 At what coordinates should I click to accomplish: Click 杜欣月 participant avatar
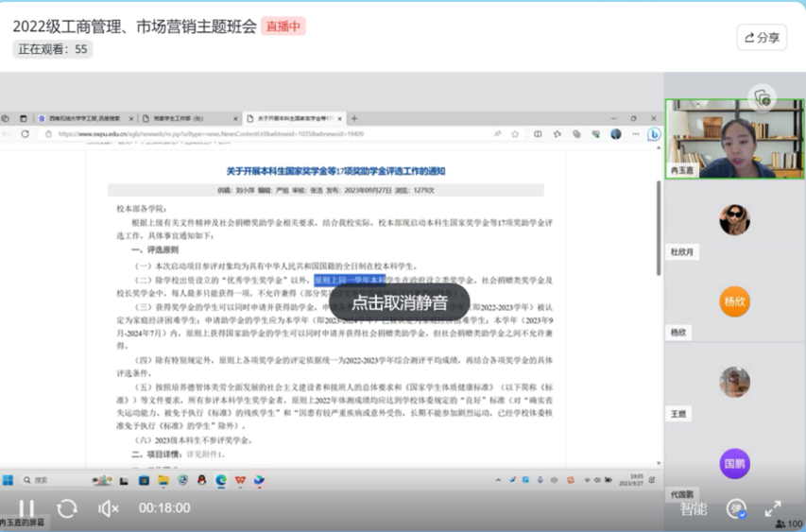tap(734, 220)
